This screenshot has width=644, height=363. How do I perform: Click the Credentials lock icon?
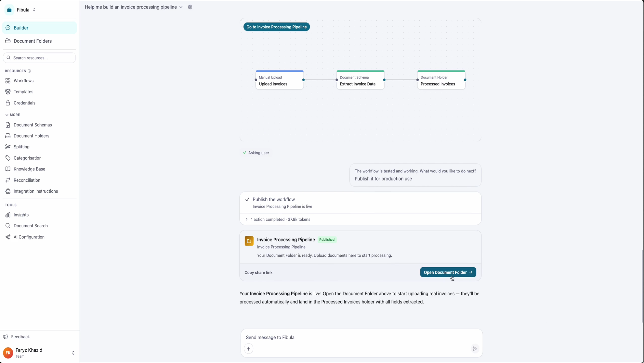(x=8, y=103)
